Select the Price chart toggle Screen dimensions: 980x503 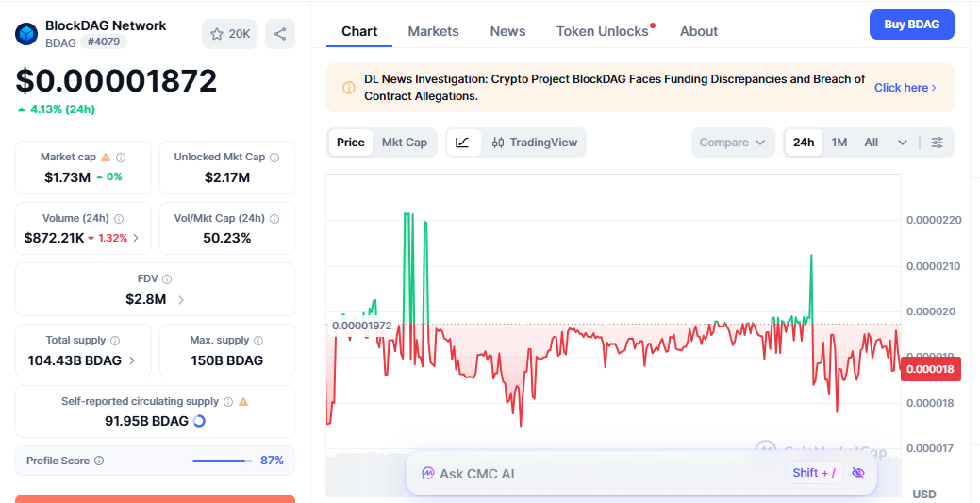pos(351,143)
